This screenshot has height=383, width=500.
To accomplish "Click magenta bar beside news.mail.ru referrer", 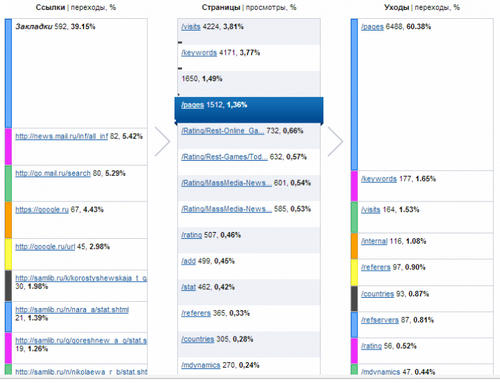I will pyautogui.click(x=8, y=147).
